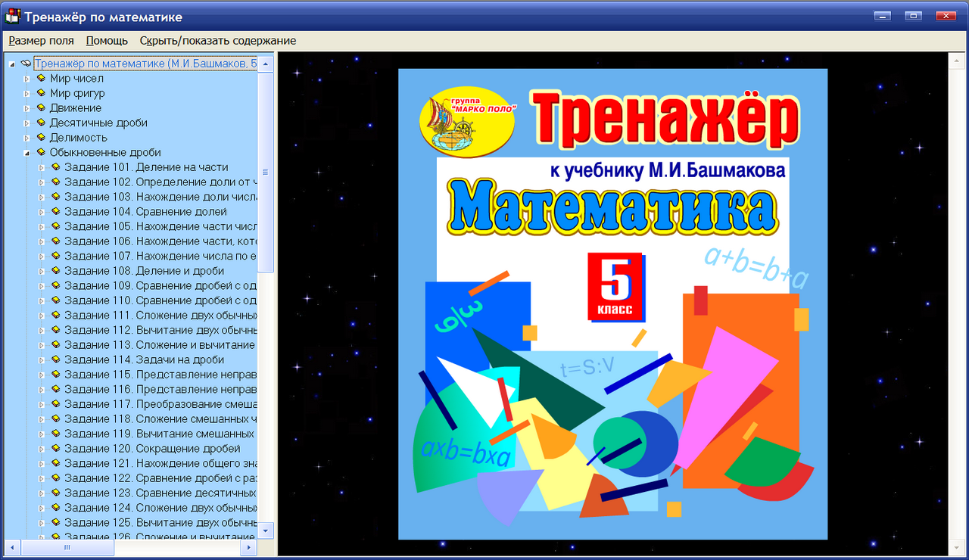The height and width of the screenshot is (560, 969).
Task: Select the Десятичные дроби tree label
Action: tap(98, 123)
